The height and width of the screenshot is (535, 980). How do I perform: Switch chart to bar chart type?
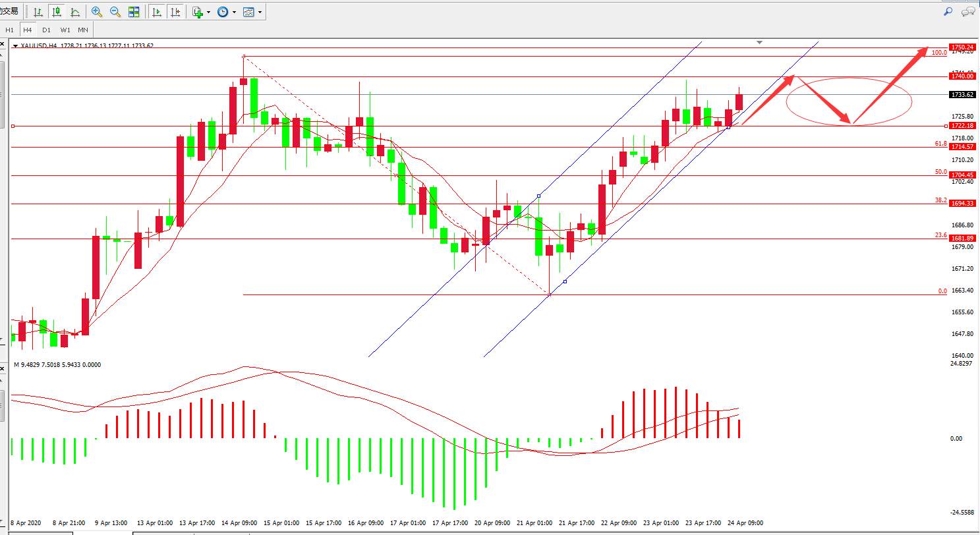(38, 12)
